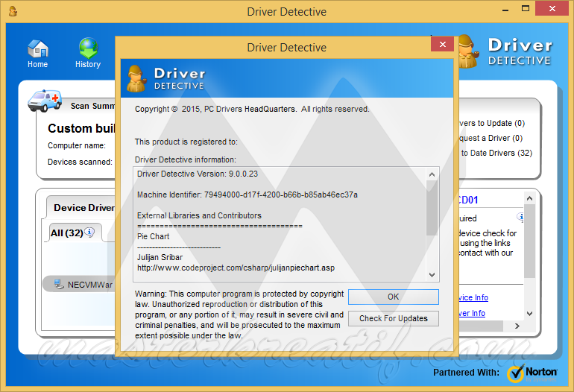Click the codeproject julijanpiechart URL text
The width and height of the screenshot is (574, 392).
236,268
